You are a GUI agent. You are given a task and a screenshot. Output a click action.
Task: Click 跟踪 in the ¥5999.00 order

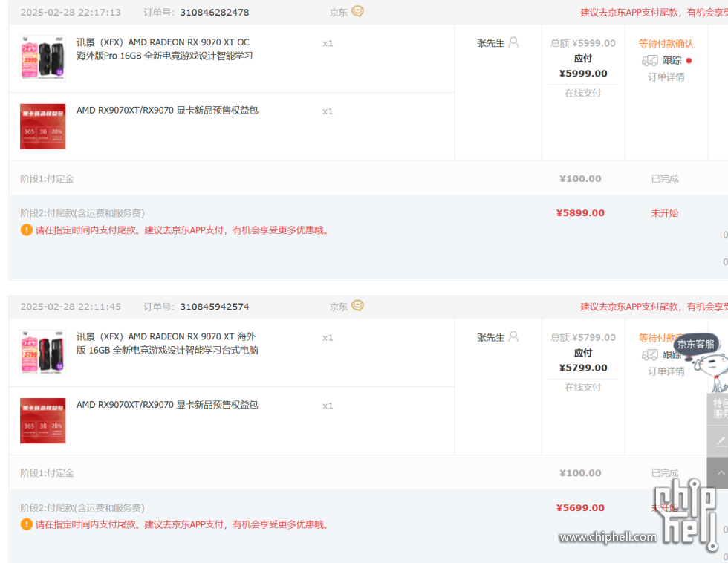click(672, 60)
